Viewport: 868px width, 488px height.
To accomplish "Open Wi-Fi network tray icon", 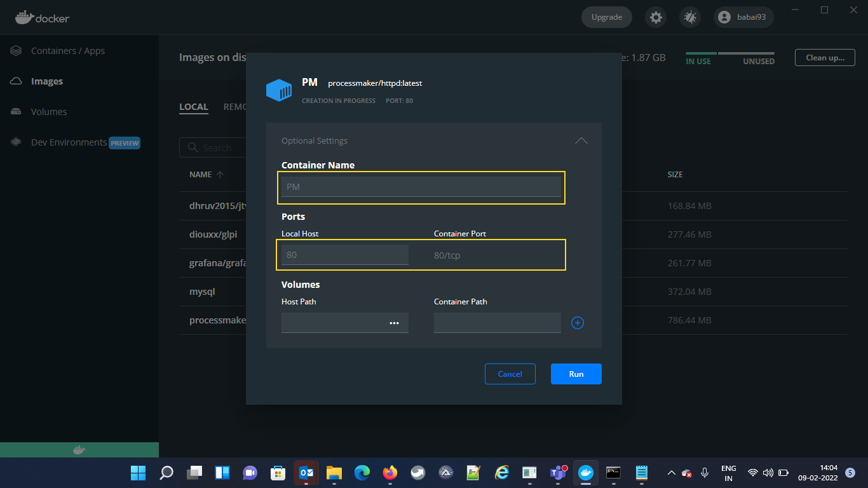I will (x=753, y=473).
